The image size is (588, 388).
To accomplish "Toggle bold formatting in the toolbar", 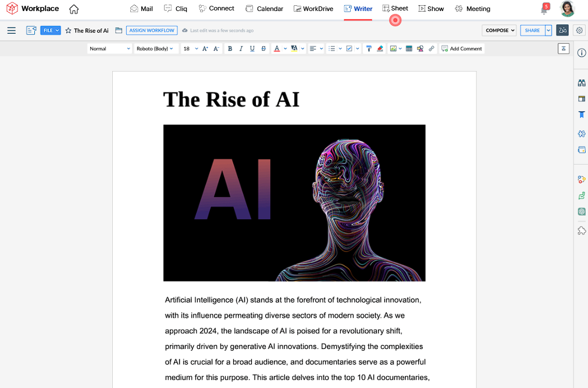I will (x=230, y=49).
